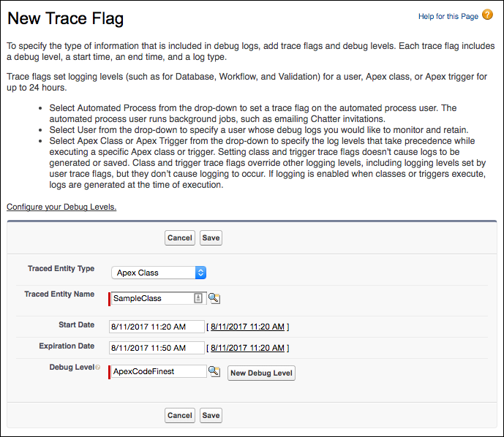
Task: Open the Configure your Debug Levels link
Action: [61, 207]
